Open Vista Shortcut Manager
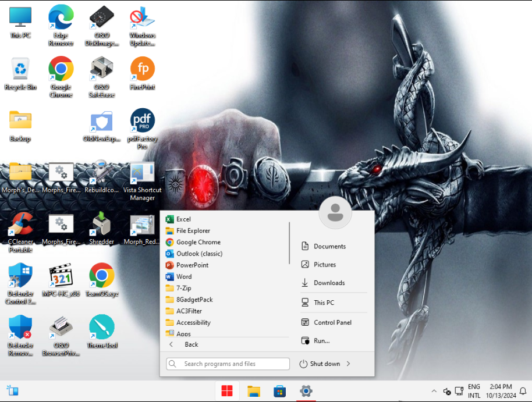This screenshot has width=532, height=402. pos(143,180)
